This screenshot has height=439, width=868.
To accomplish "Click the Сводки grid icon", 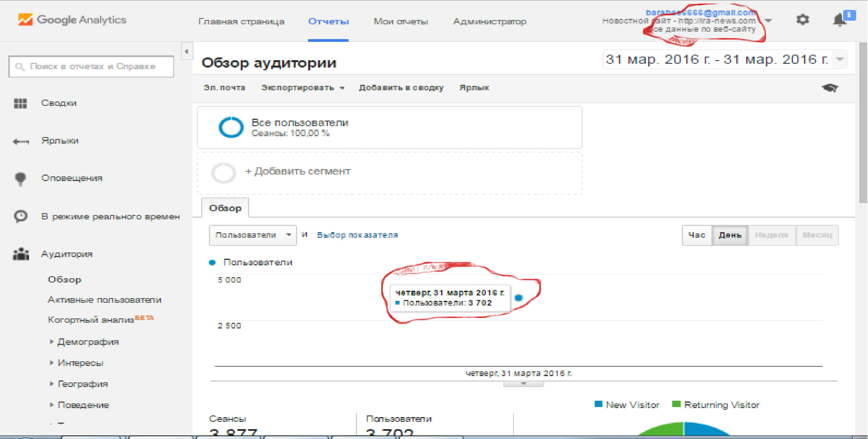I will 20,103.
